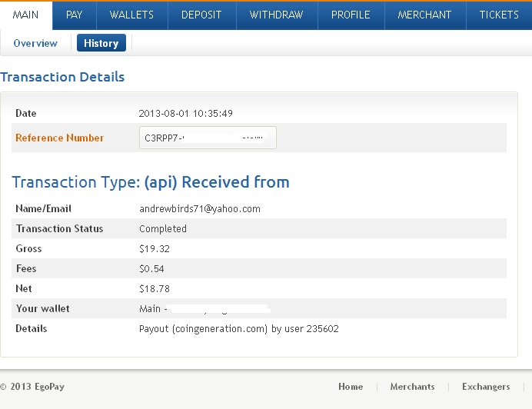Open the WITHDRAW page
Viewport: 532px width, 409px height.
(276, 15)
